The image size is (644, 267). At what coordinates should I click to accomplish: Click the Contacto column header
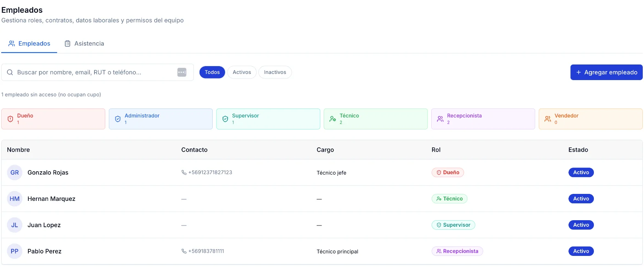pyautogui.click(x=194, y=150)
